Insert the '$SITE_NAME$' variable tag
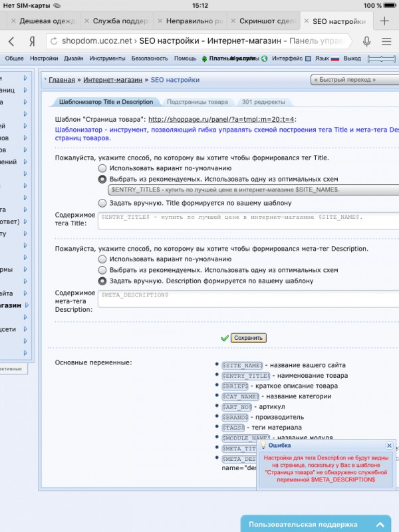This screenshot has height=532, width=399. click(x=242, y=365)
